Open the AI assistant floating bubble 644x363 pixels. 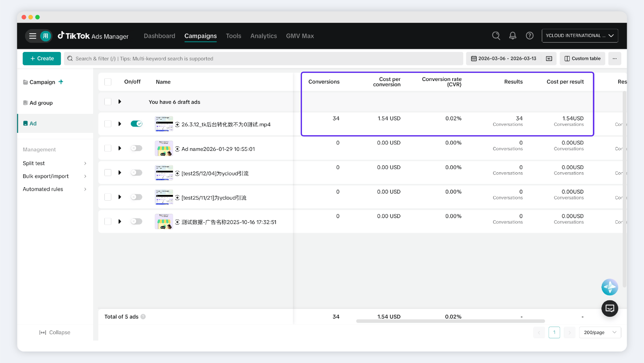point(609,287)
